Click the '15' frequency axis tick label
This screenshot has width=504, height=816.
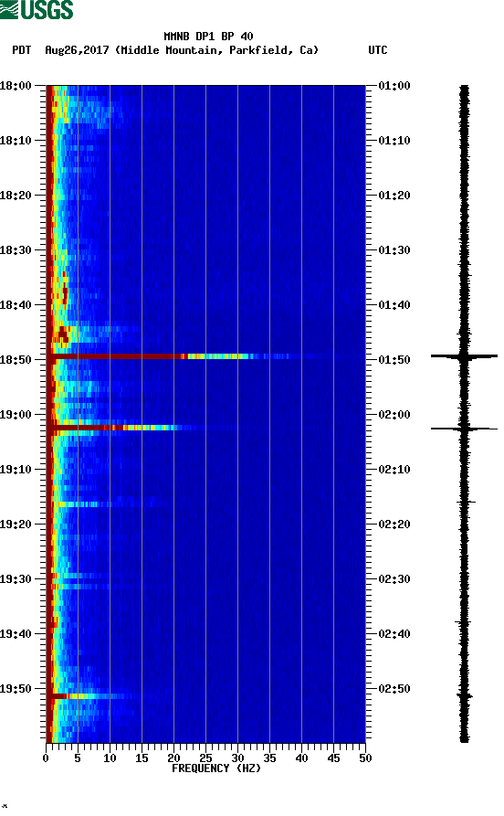(x=142, y=758)
